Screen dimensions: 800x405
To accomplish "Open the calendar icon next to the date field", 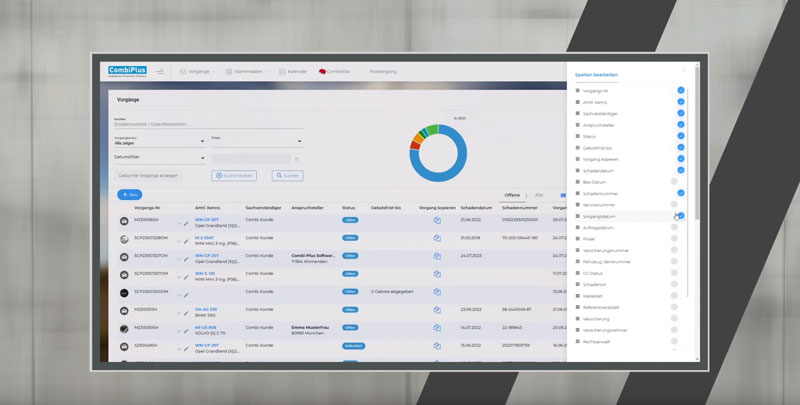I will point(297,158).
